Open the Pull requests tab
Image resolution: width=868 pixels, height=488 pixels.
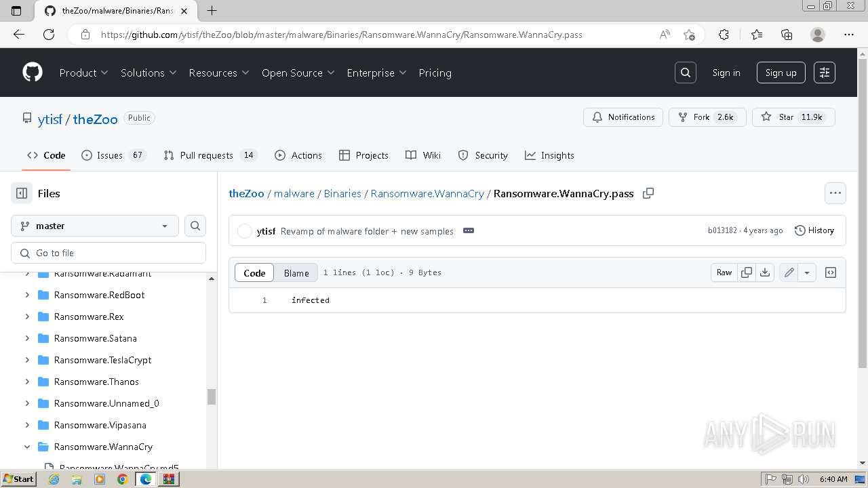coord(210,155)
